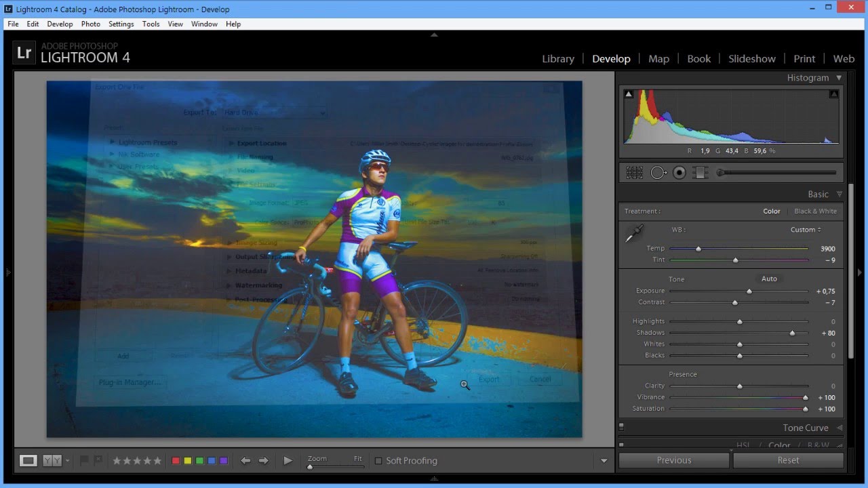868x488 pixels.
Task: Pick the White Balance Selector eyedropper
Action: click(634, 235)
